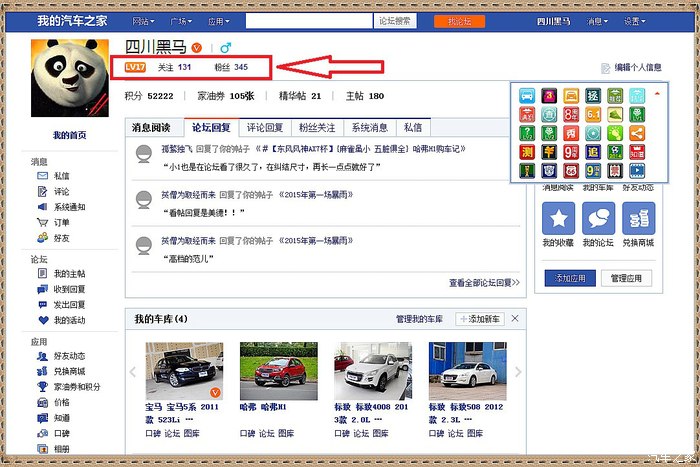Open the 兑换商城 app icon

click(x=638, y=219)
